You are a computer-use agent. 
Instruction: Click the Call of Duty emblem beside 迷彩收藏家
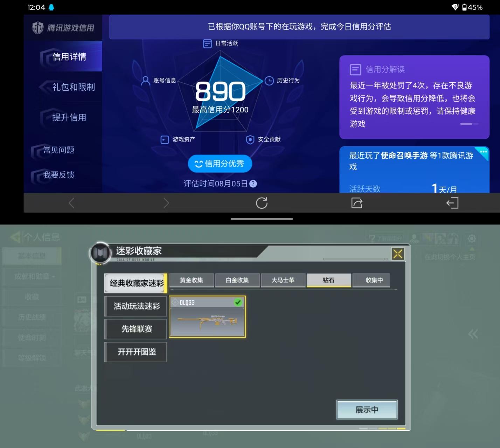coord(101,253)
